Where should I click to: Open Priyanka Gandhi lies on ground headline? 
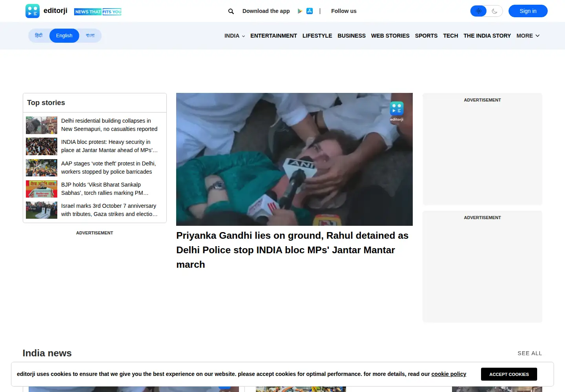292,250
